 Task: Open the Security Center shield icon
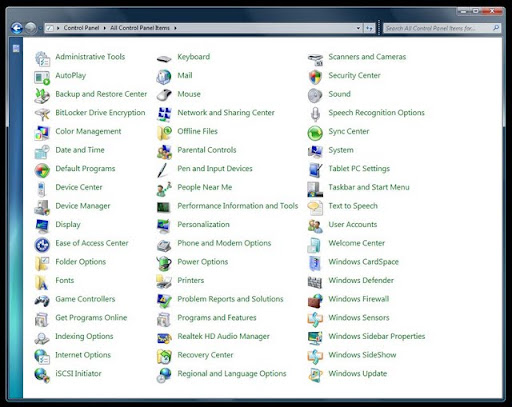pyautogui.click(x=315, y=77)
